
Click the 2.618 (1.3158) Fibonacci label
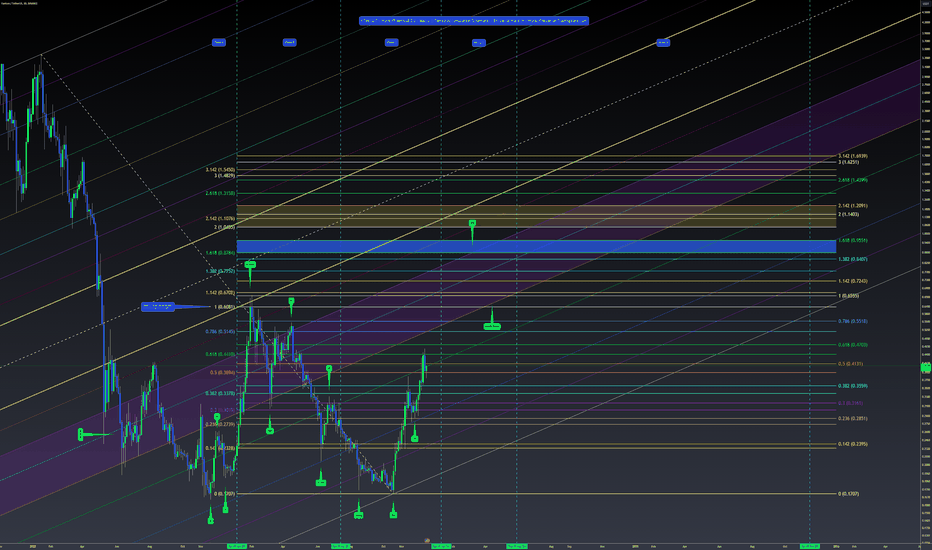point(221,193)
